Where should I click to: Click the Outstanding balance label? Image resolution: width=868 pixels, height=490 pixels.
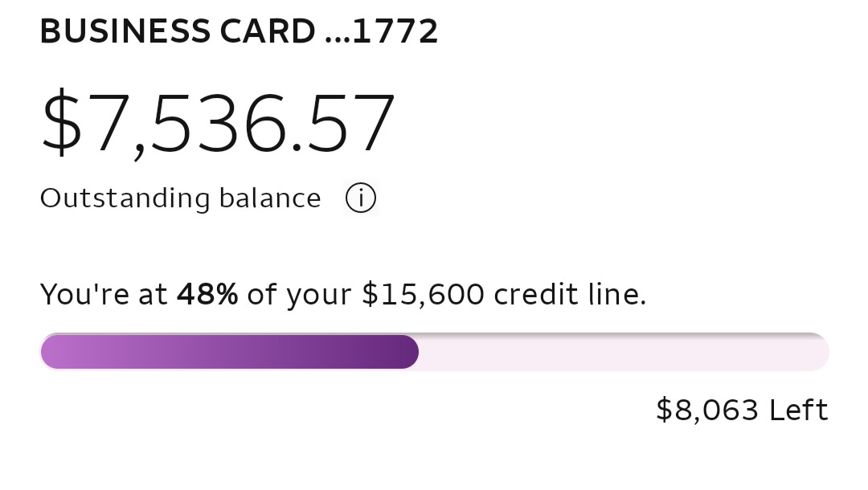click(181, 198)
